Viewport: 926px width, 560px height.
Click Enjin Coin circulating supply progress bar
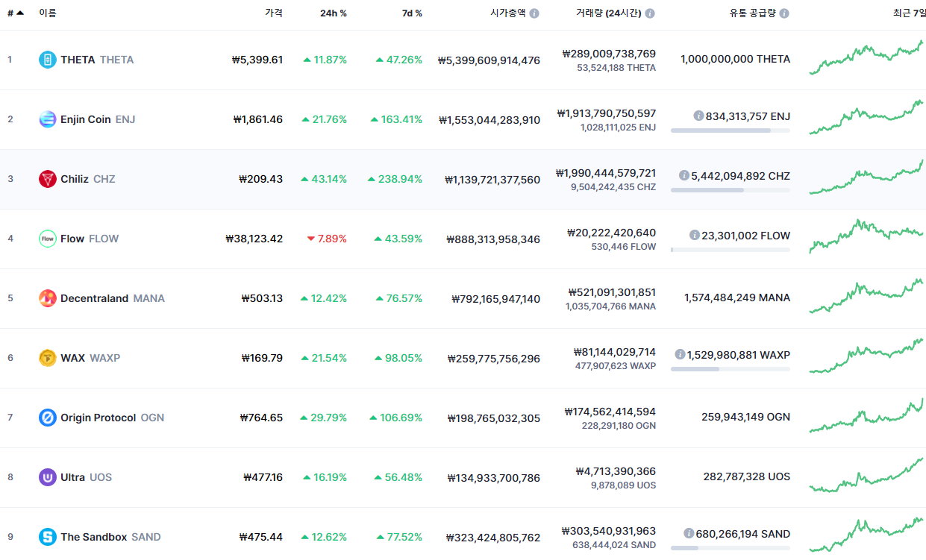(x=731, y=130)
